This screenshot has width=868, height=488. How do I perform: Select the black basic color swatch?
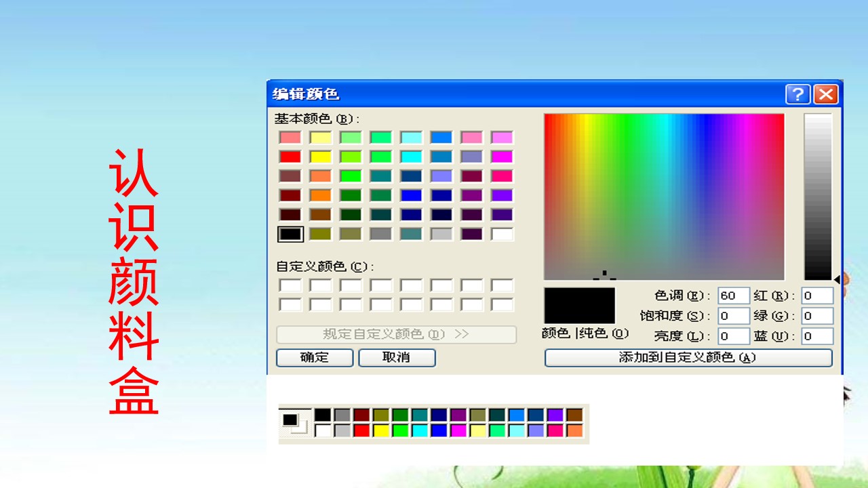[x=290, y=234]
